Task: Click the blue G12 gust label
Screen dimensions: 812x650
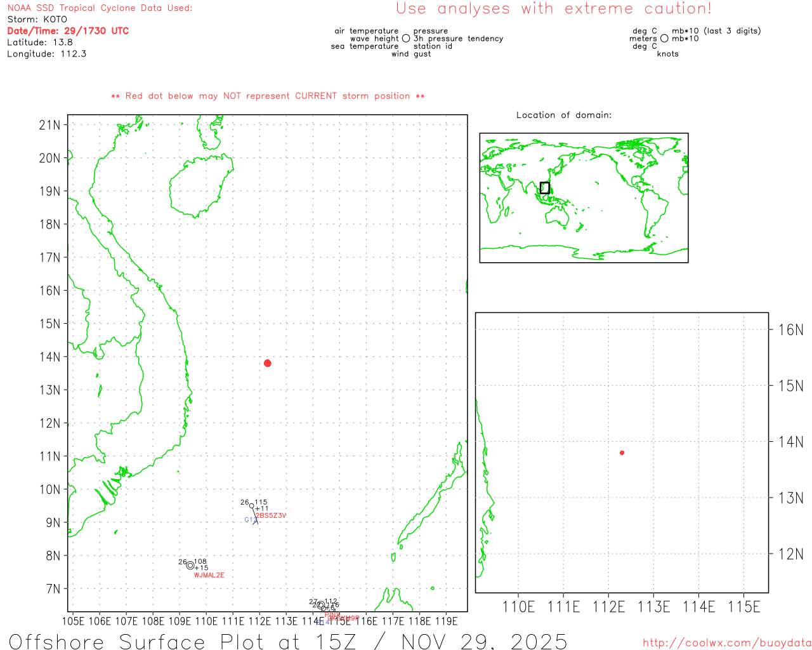Action: [249, 520]
